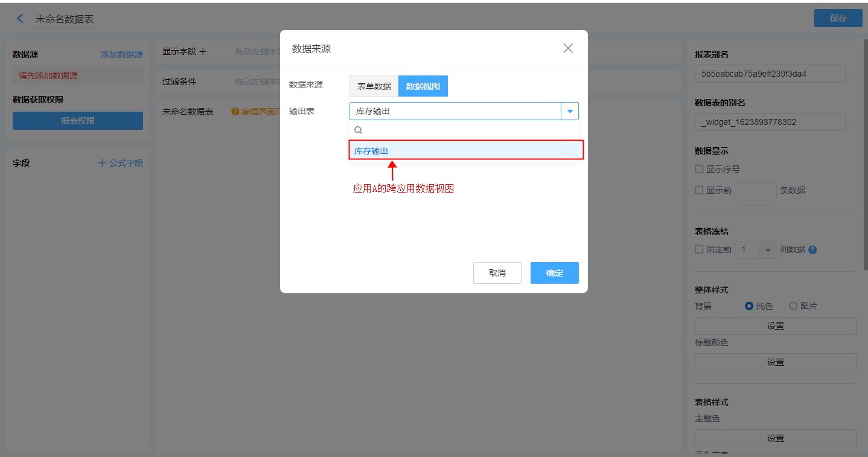The image size is (868, 457).
Task: Select the 纯色 background radio
Action: coord(749,306)
